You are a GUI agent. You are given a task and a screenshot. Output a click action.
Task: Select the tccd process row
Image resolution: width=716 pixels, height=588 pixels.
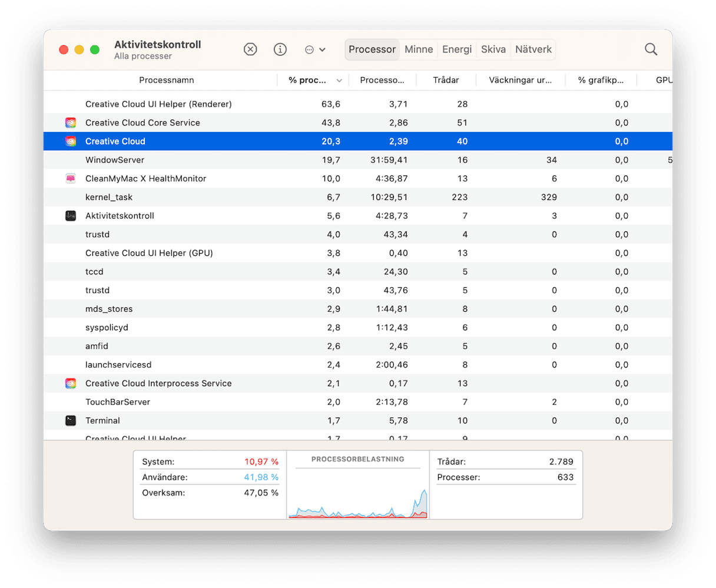pyautogui.click(x=358, y=272)
